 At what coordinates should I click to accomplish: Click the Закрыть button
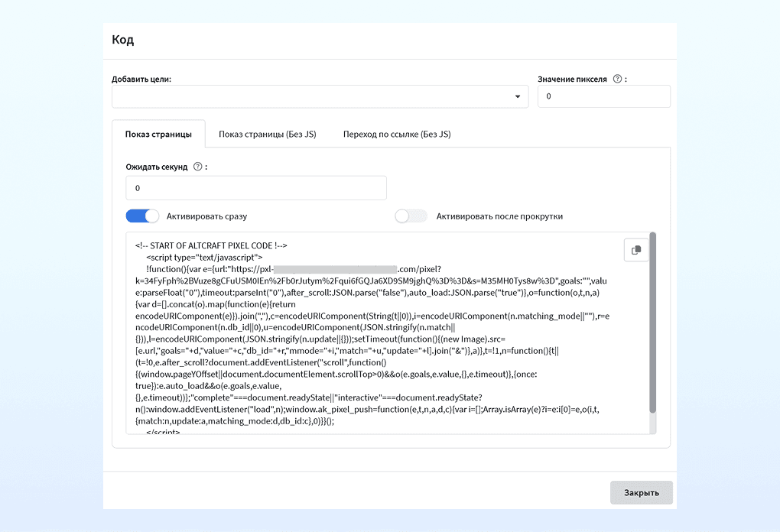click(642, 492)
